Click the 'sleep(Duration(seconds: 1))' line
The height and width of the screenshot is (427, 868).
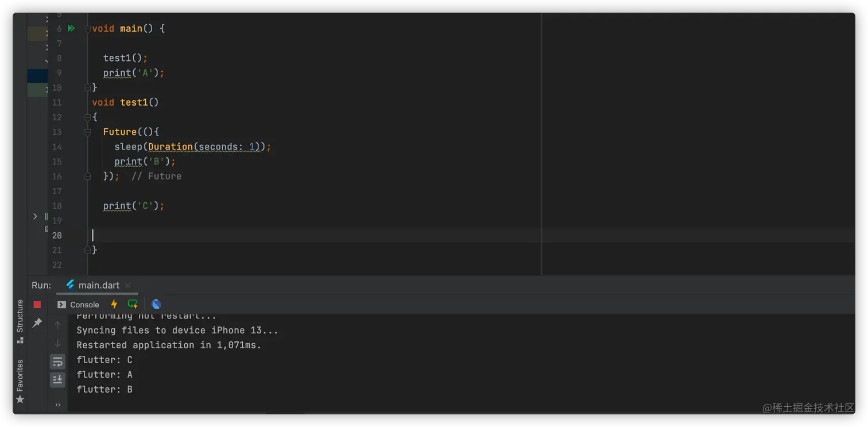pos(192,147)
